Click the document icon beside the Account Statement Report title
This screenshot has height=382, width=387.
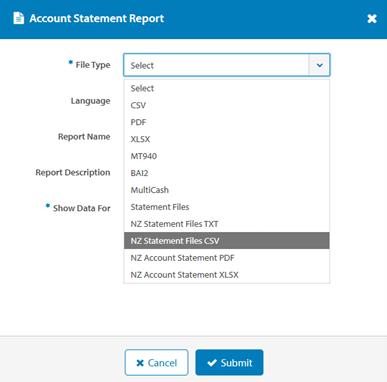(18, 18)
